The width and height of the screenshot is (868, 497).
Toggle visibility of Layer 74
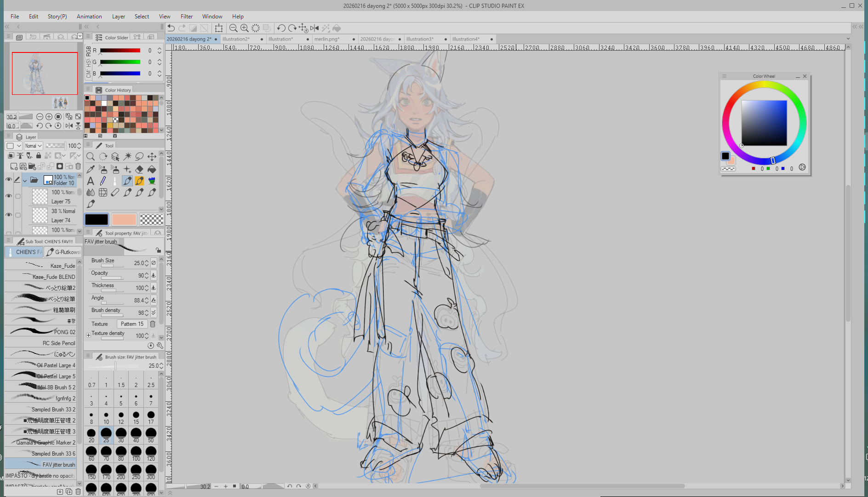tap(8, 215)
